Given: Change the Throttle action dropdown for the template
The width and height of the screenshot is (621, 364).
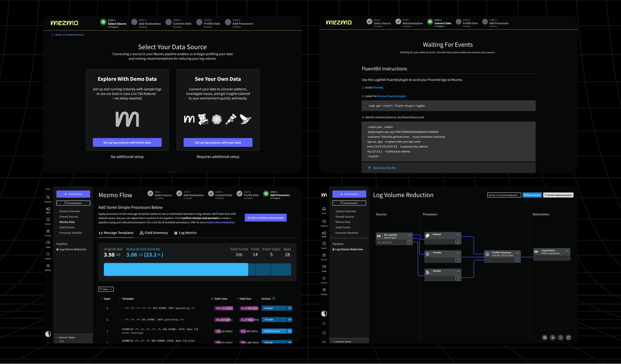Looking at the screenshot, I should click(289, 319).
